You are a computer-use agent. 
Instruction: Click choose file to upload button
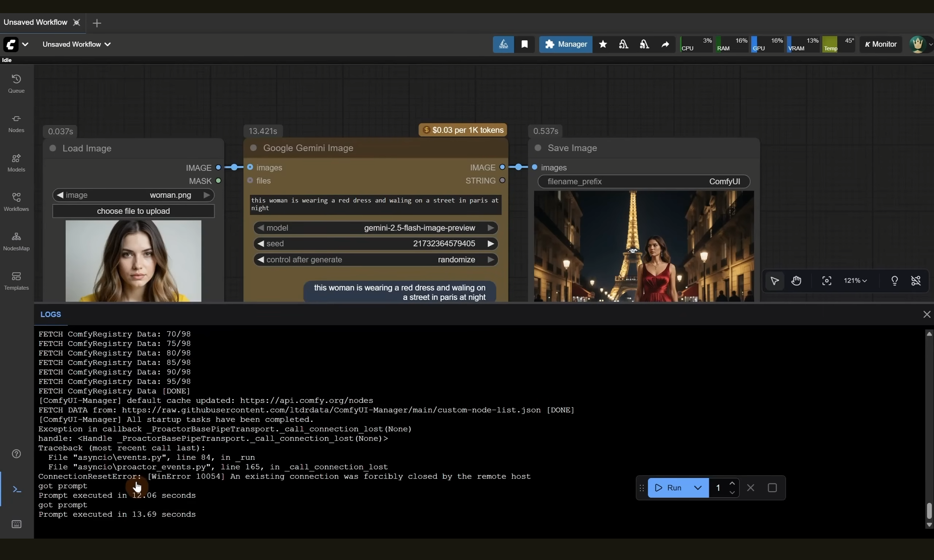(133, 211)
